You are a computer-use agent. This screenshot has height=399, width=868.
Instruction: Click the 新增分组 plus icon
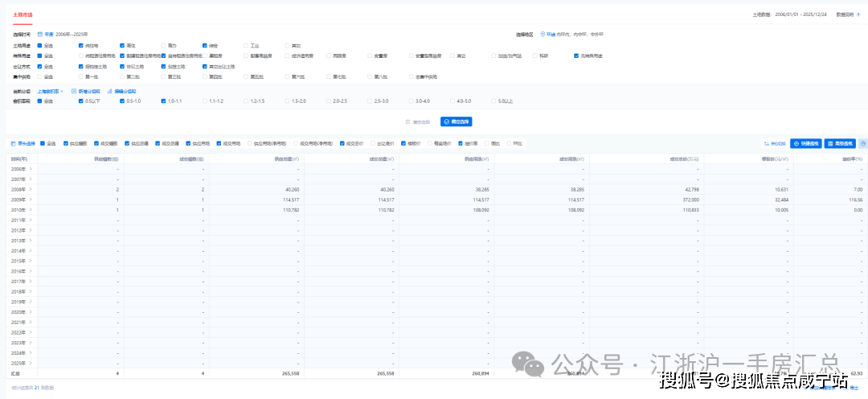point(73,92)
